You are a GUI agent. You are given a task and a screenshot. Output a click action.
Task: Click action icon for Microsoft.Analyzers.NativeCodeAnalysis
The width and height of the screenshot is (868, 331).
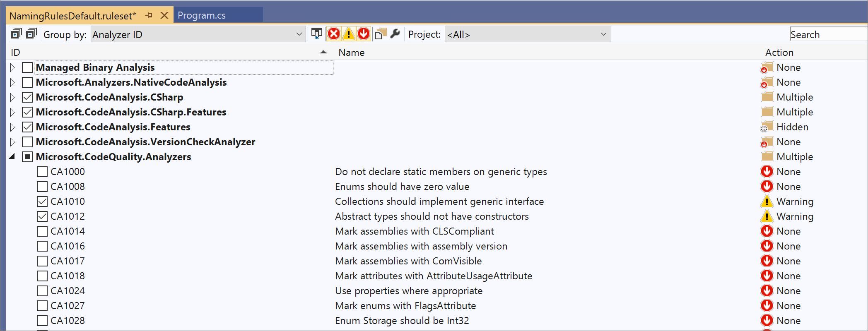(x=767, y=82)
